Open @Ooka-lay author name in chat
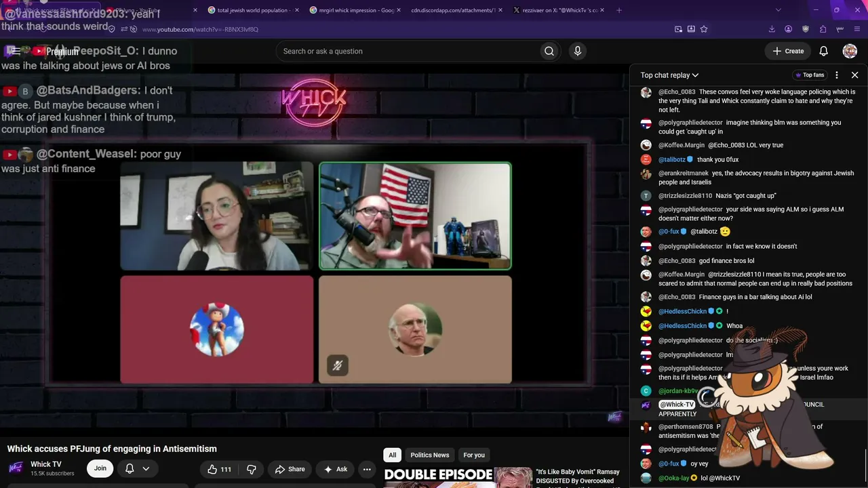This screenshot has height=488, width=868. (673, 479)
